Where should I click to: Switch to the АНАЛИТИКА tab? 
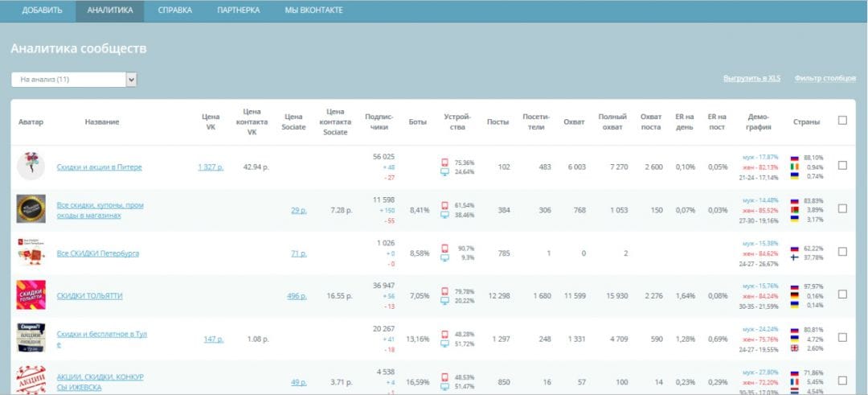[110, 10]
